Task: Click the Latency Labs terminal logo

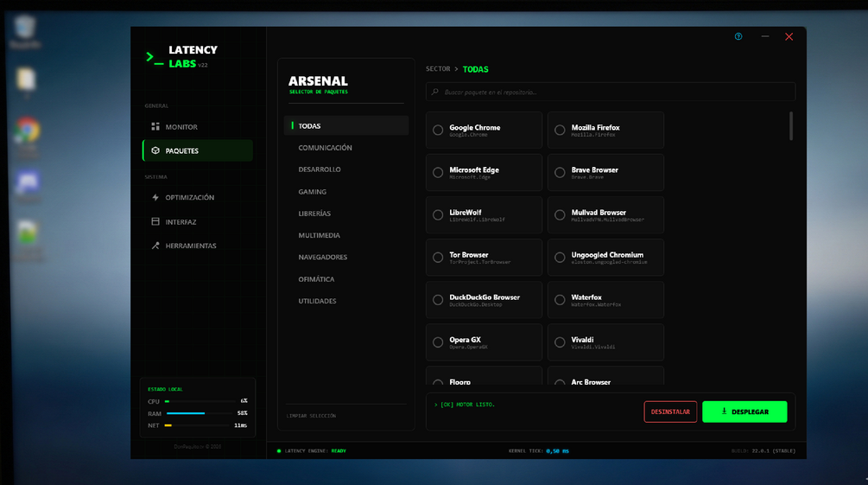Action: 155,58
